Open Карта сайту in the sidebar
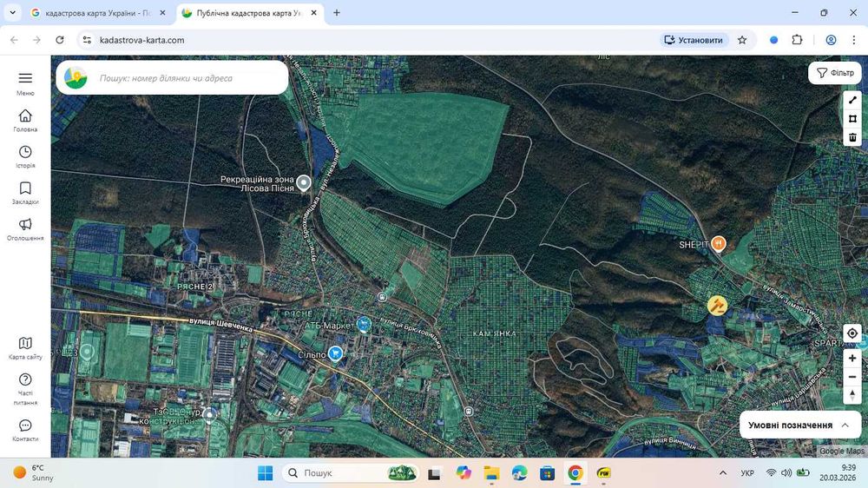Image resolution: width=868 pixels, height=488 pixels. pos(25,348)
